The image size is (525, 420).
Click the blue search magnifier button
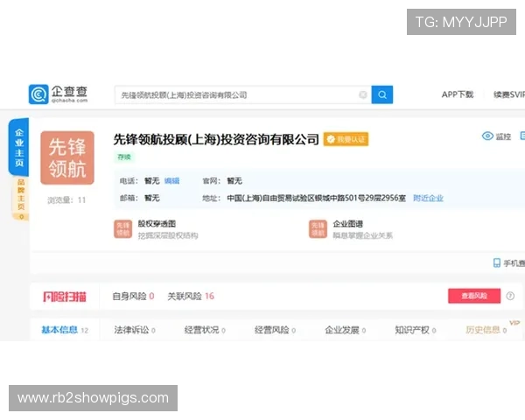(382, 94)
